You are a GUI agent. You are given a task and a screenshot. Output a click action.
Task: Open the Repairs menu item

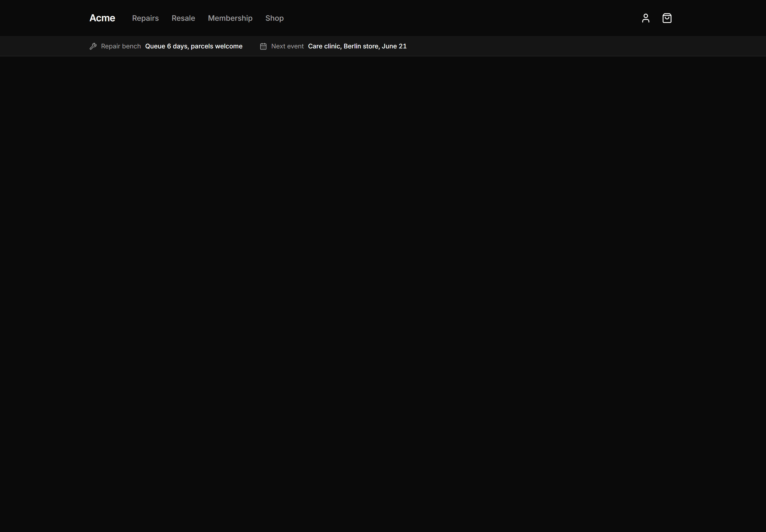[x=145, y=18]
